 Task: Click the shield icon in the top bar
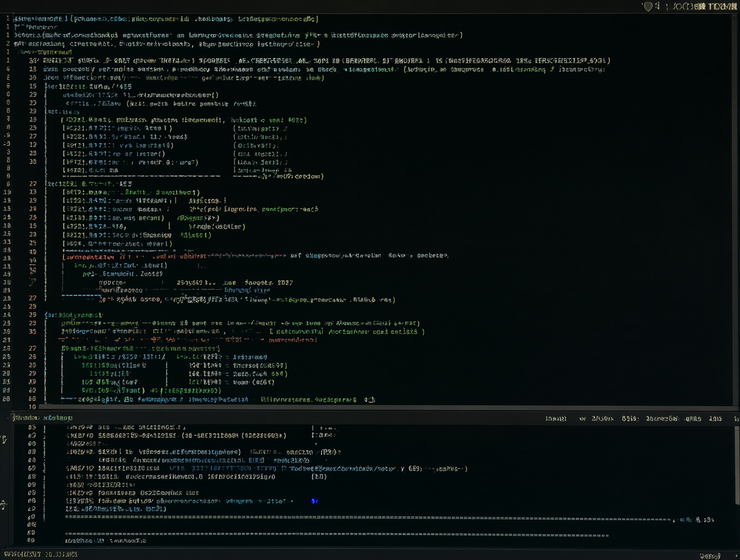pos(647,6)
